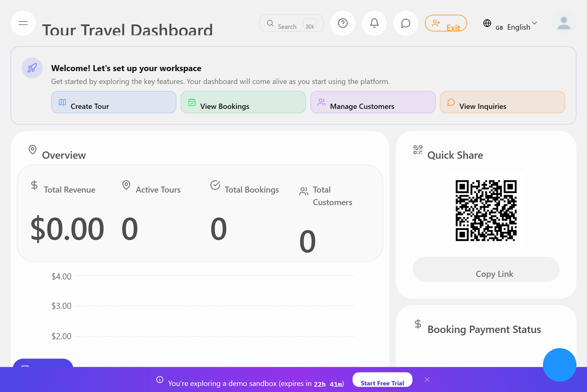587x392 pixels.
Task: Open the hamburger sidebar menu
Action: pyautogui.click(x=23, y=23)
